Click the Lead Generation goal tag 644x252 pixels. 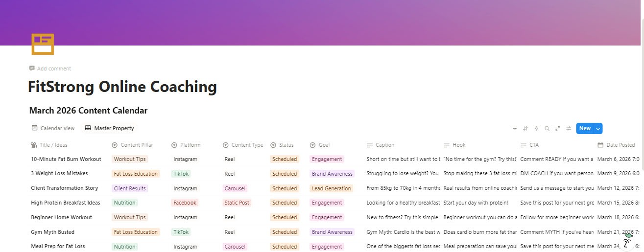[x=332, y=188]
